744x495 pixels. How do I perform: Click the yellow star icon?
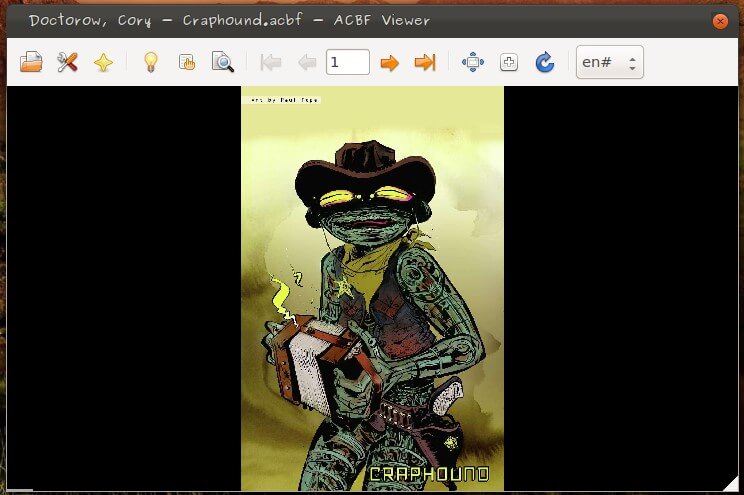click(x=103, y=62)
